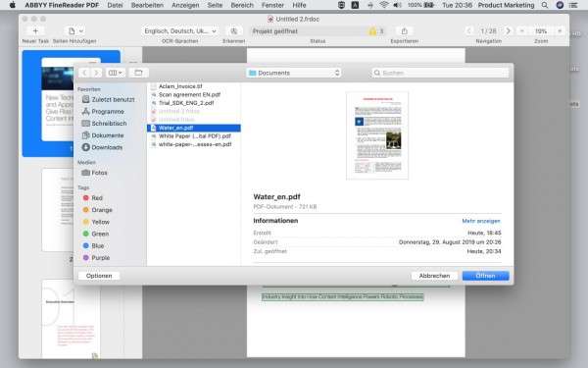Click the Neuer Task plus icon

35,30
